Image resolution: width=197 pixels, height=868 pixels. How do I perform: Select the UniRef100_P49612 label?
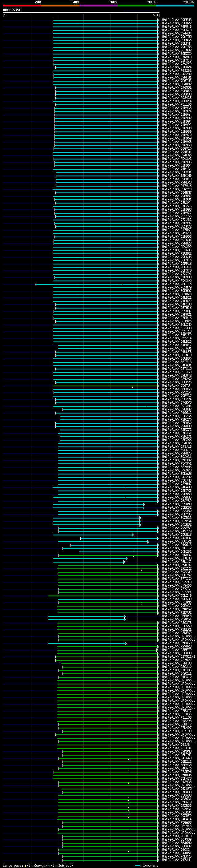tap(176, 413)
